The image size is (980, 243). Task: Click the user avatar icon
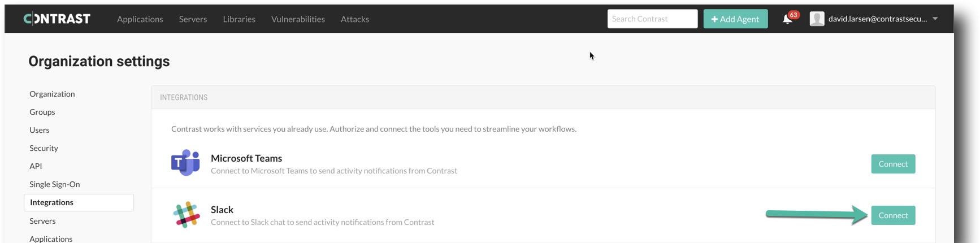point(817,19)
